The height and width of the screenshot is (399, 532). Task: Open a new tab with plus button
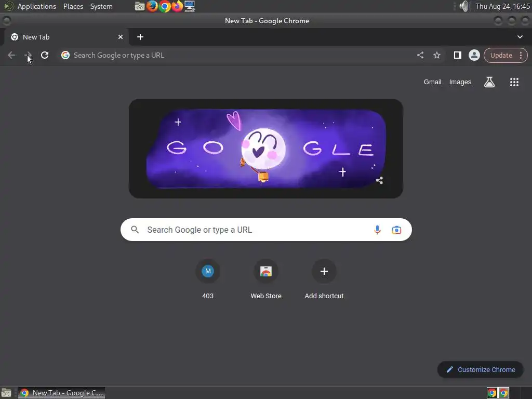point(140,37)
